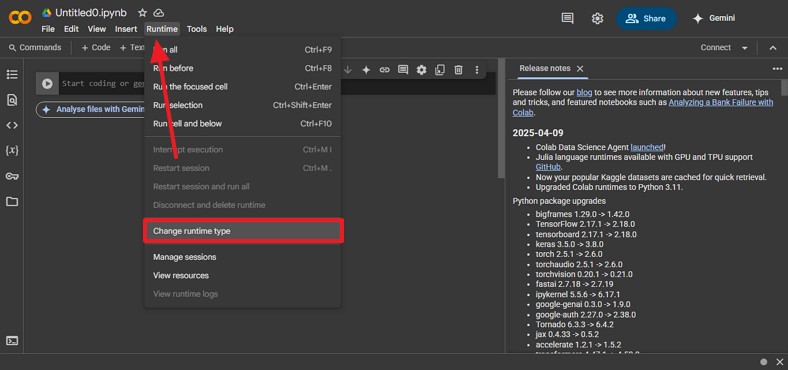Open cell settings gear icon
This screenshot has width=788, height=370.
click(421, 70)
